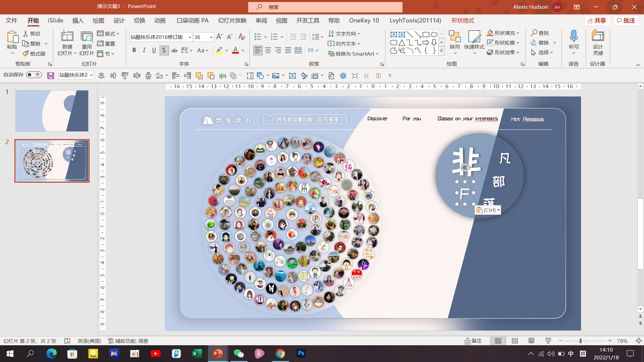Switch to the Shape Format tab
This screenshot has height=362, width=644.
point(463,20)
